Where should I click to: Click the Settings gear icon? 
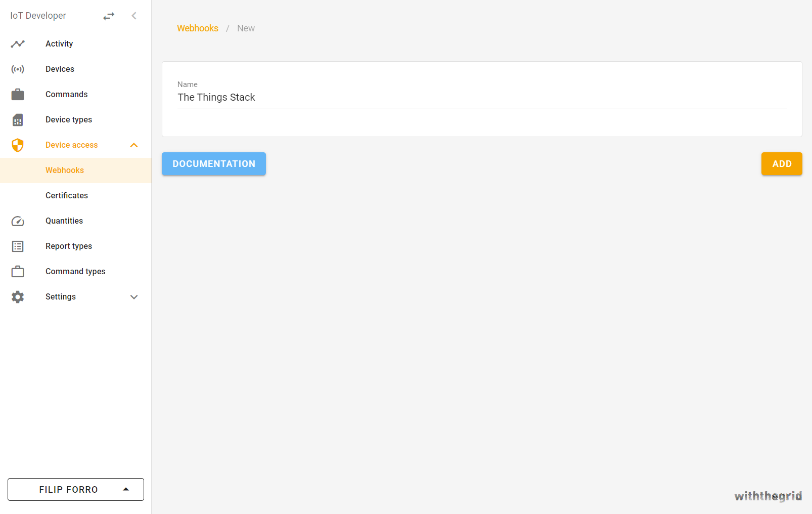(18, 296)
